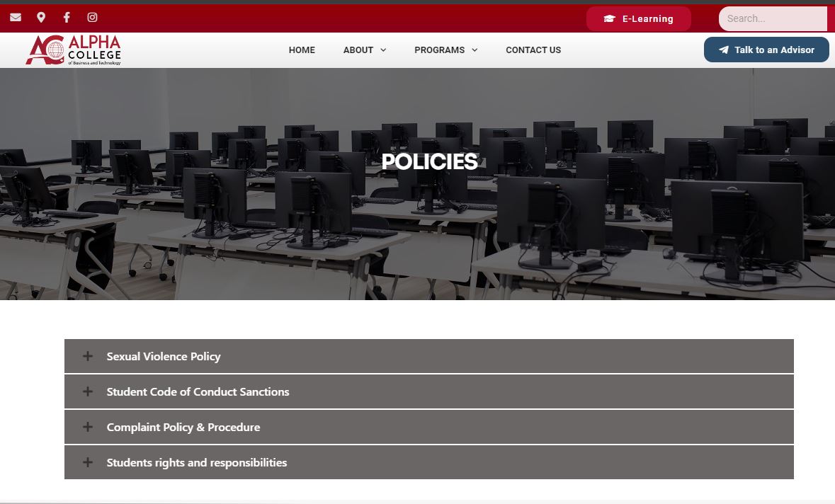
Task: Expand the Sexual Violence Policy section
Action: pos(429,356)
